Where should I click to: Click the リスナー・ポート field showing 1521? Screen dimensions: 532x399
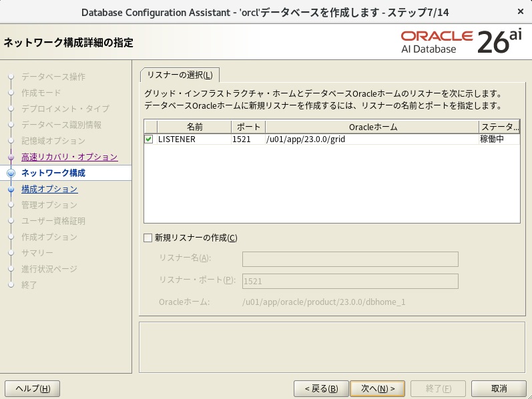pos(350,282)
